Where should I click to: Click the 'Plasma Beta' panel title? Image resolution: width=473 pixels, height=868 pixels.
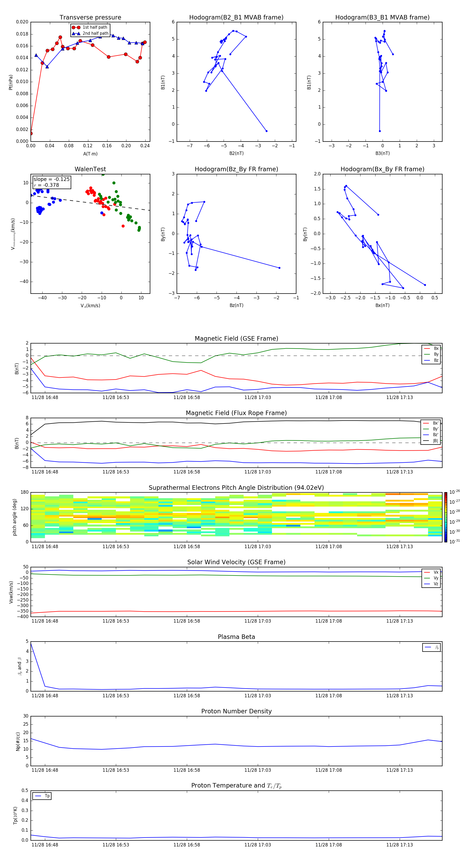point(236,637)
